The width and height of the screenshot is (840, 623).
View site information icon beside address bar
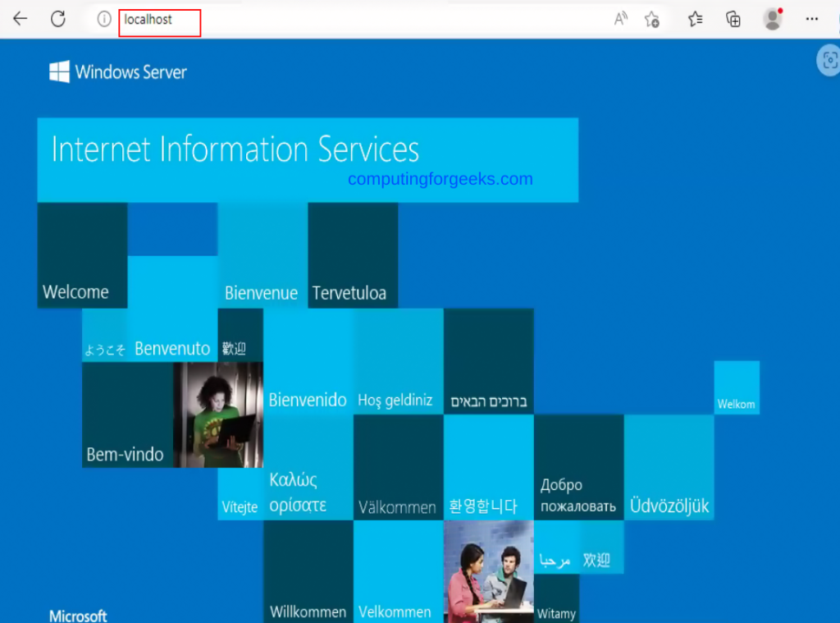(103, 21)
